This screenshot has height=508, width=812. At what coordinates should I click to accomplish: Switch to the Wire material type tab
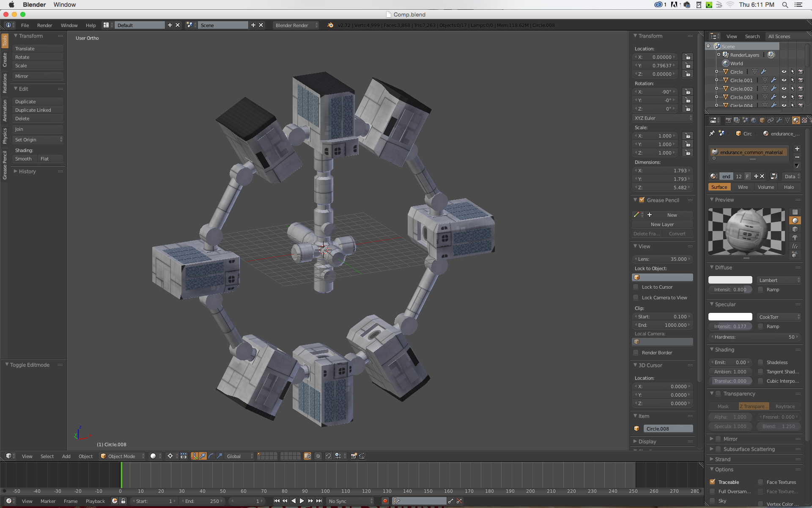coord(743,187)
